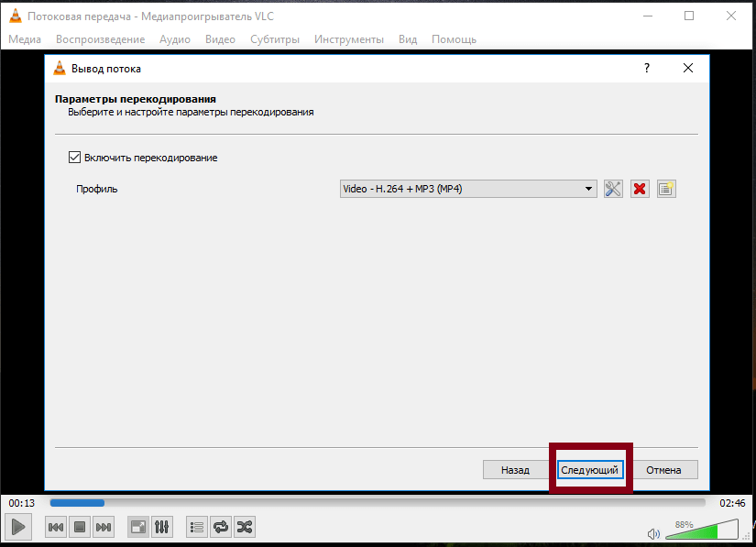Mute audio via the speaker icon
The height and width of the screenshot is (547, 756).
point(653,533)
